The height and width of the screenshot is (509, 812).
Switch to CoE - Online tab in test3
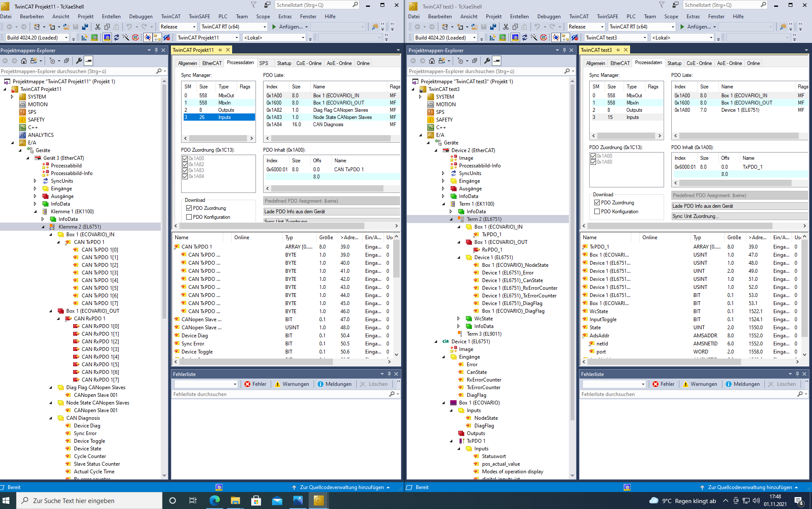click(699, 63)
